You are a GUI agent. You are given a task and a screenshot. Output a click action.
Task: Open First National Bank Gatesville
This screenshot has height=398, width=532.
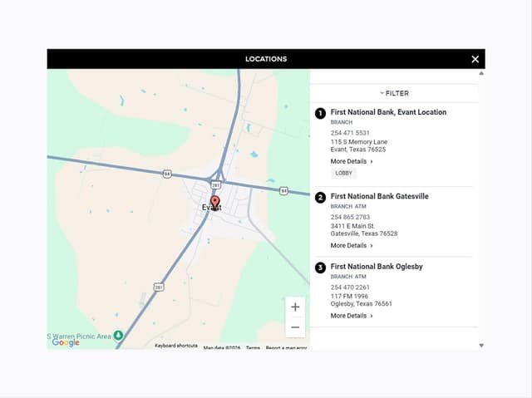[x=379, y=196]
